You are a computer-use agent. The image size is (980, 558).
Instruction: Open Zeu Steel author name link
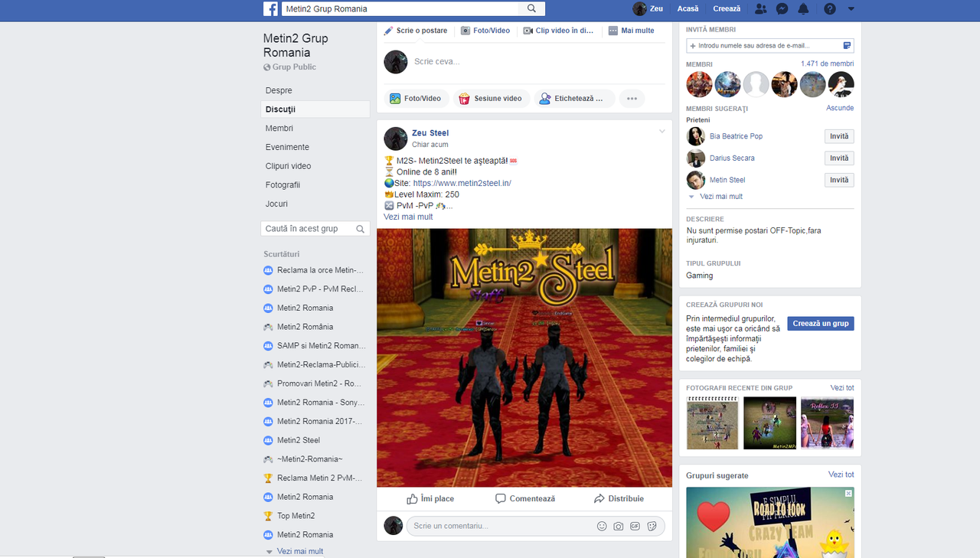tap(430, 133)
